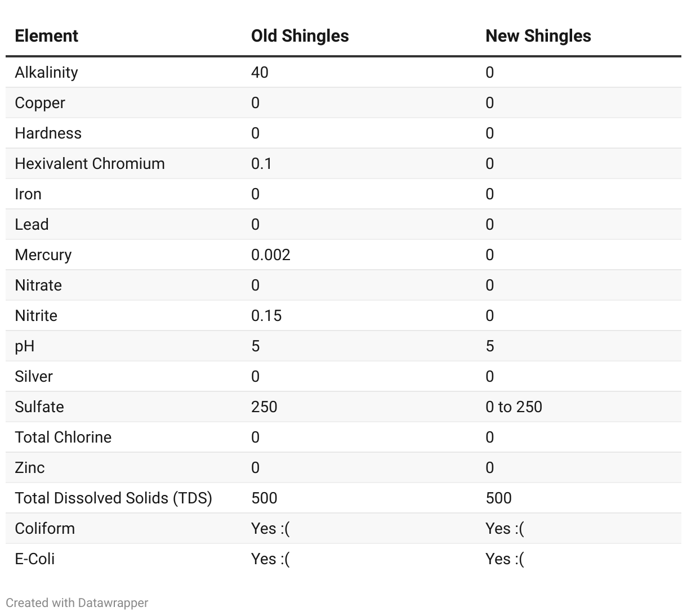687x616 pixels.
Task: Select the Alkalinity row label
Action: coord(46,72)
